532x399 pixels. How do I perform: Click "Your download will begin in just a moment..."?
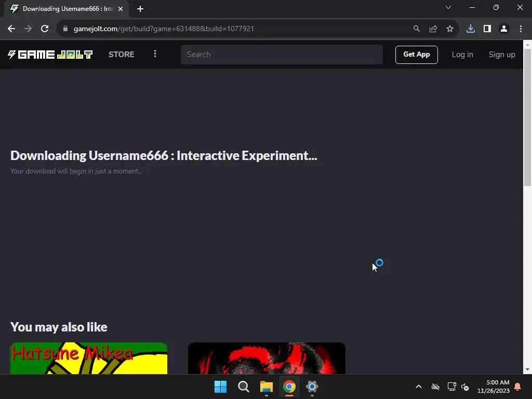(77, 171)
